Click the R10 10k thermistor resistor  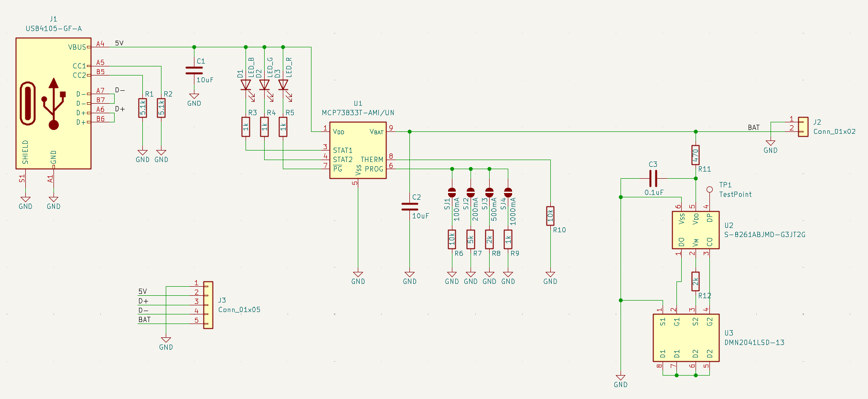click(x=550, y=216)
